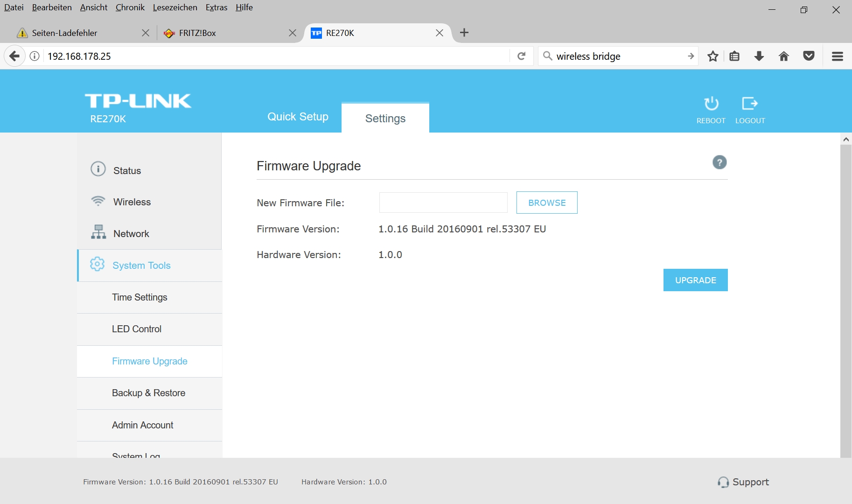Viewport: 852px width, 504px height.
Task: Click the REBOOT label text
Action: tap(711, 120)
